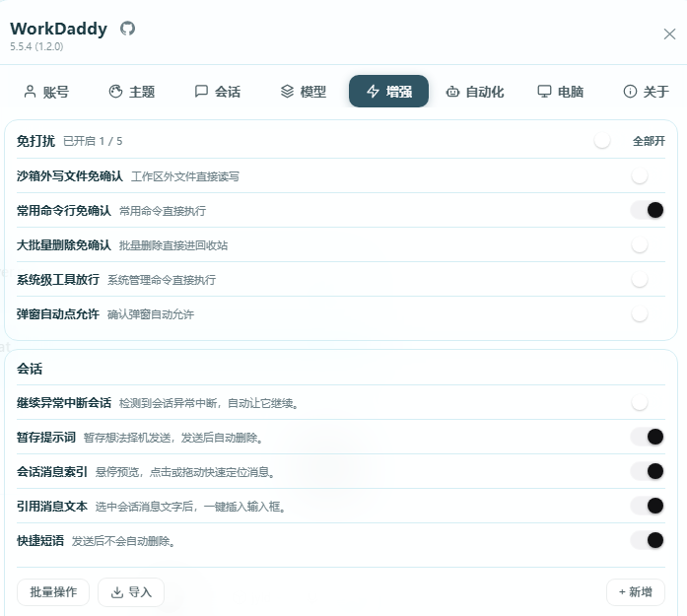Viewport: 687px width, 616px height.
Task: Switch to the 模型 tab
Action: pos(304,91)
